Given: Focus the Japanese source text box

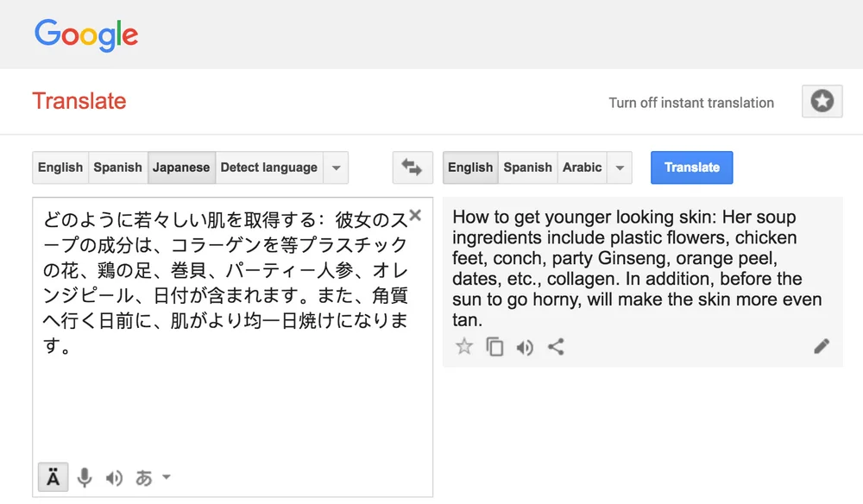Looking at the screenshot, I should click(x=233, y=347).
